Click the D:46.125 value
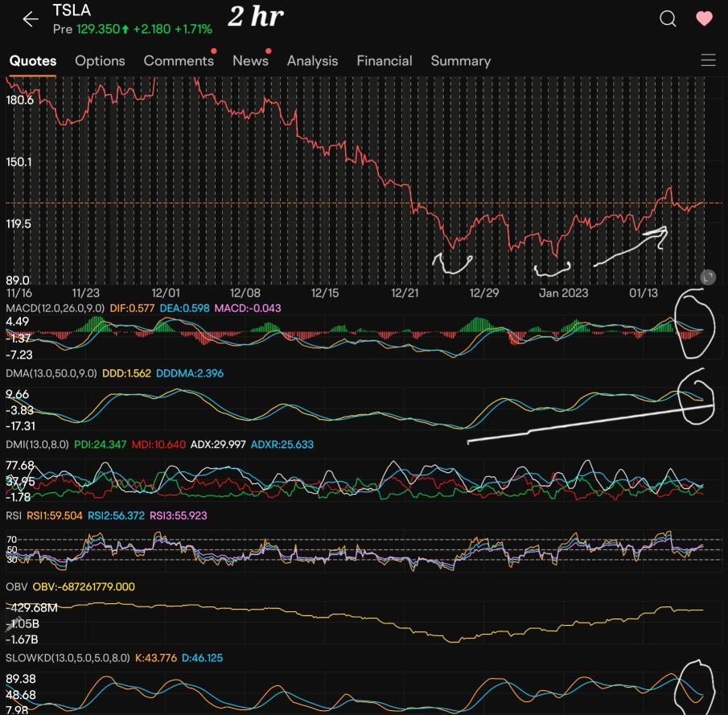728x715 pixels. (x=202, y=658)
